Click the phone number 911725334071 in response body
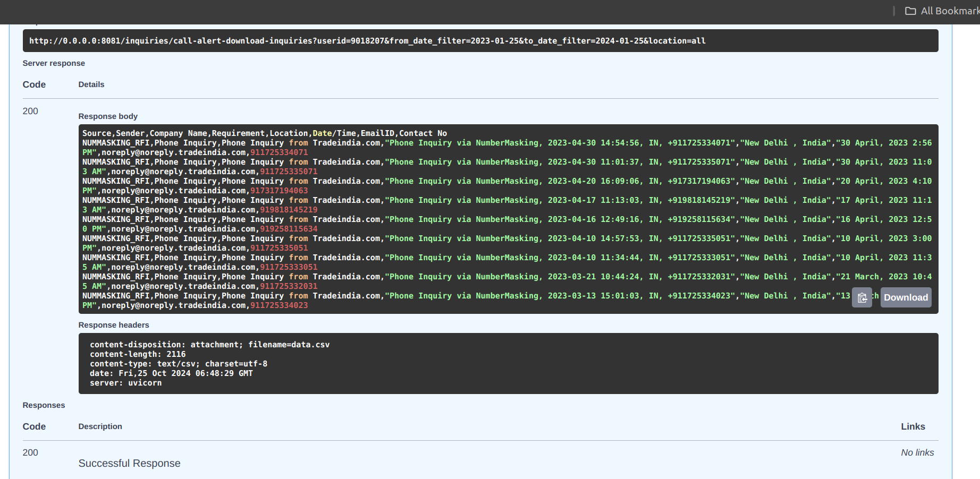The height and width of the screenshot is (479, 980). (x=279, y=152)
